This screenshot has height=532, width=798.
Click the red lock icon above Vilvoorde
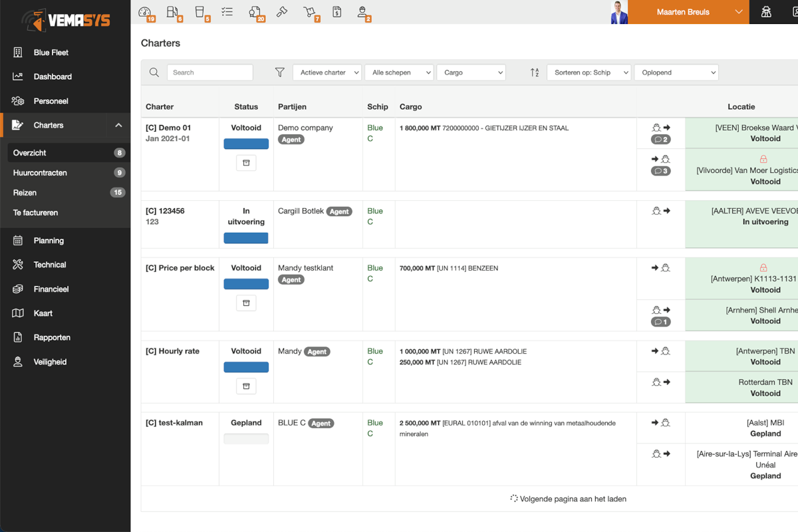click(763, 159)
